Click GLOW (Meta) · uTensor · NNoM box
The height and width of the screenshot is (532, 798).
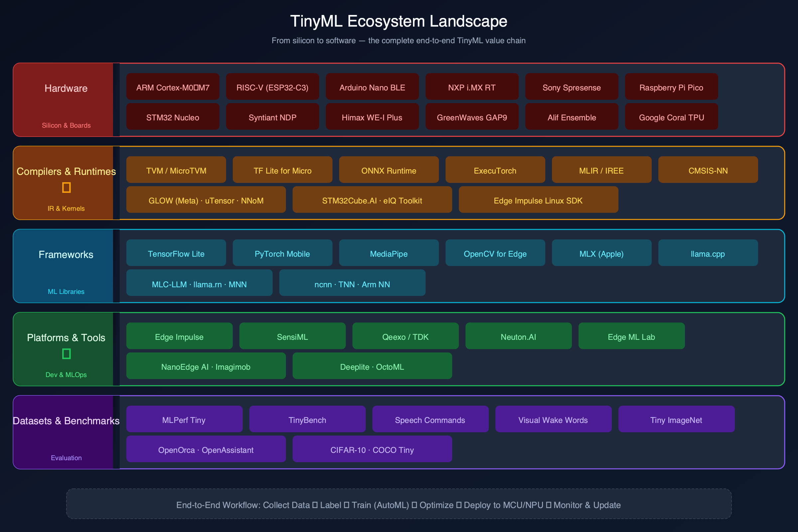tap(206, 199)
